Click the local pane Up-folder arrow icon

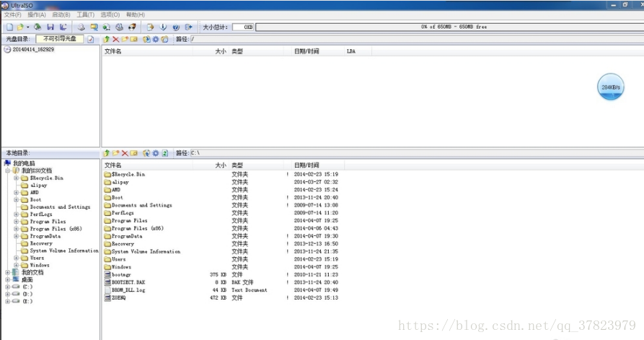107,153
